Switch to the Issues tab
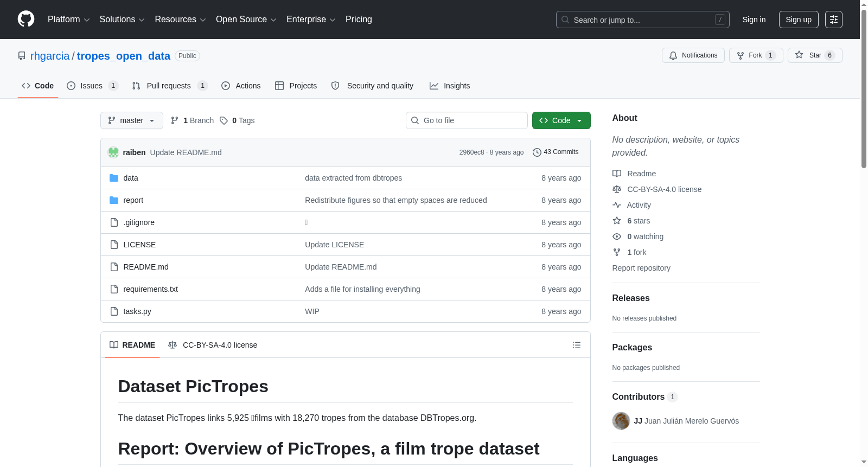The image size is (868, 467). pos(92,86)
